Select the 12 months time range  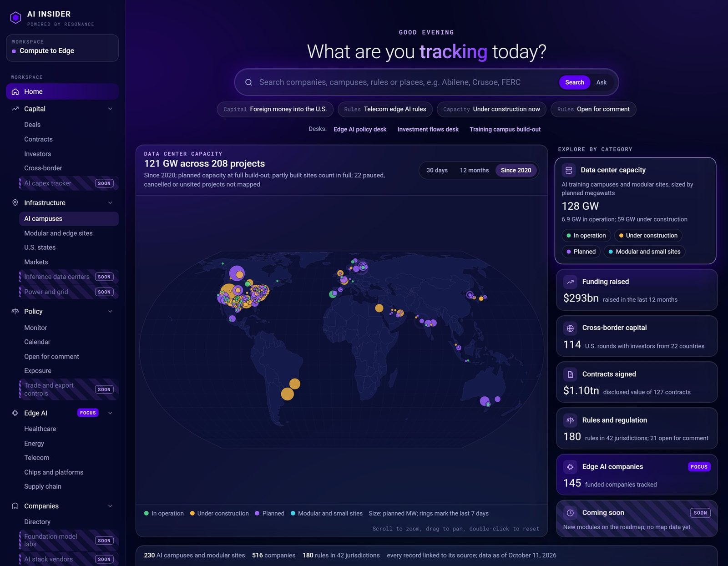[474, 170]
